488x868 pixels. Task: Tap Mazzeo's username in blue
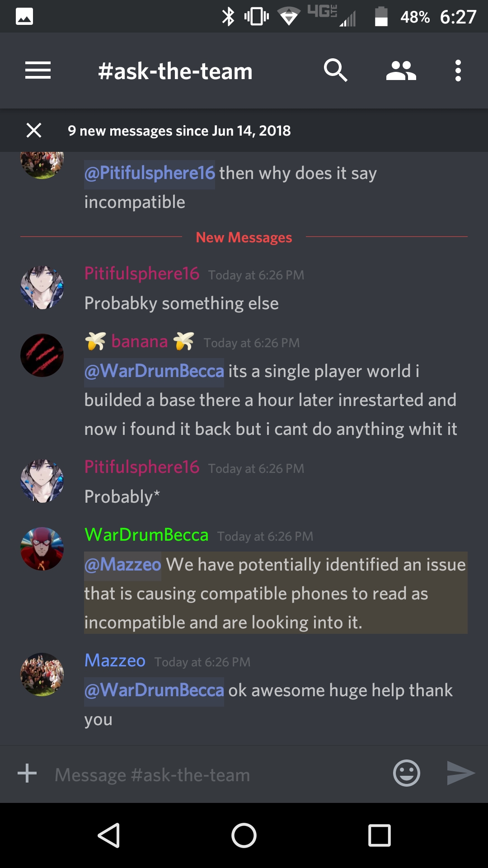click(115, 660)
